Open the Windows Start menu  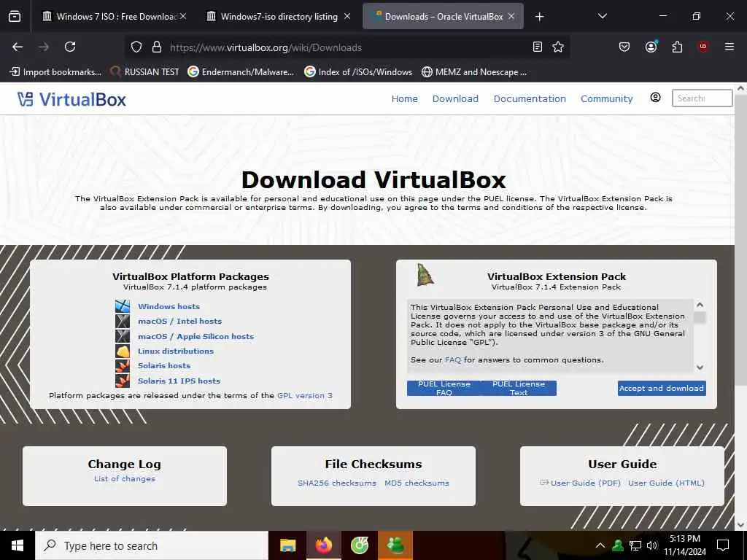coord(18,545)
